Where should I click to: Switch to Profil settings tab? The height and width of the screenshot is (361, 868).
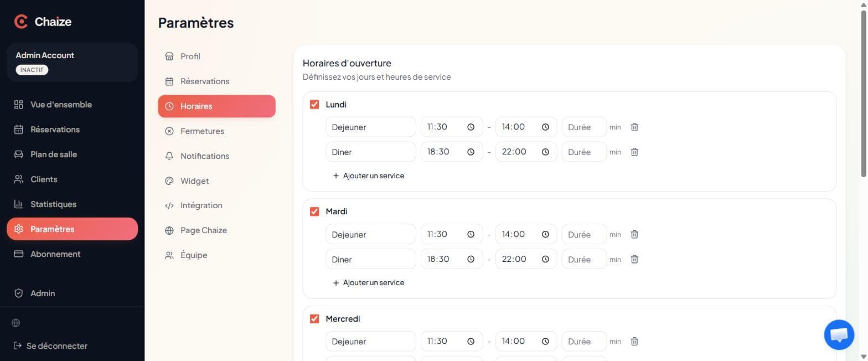point(216,56)
